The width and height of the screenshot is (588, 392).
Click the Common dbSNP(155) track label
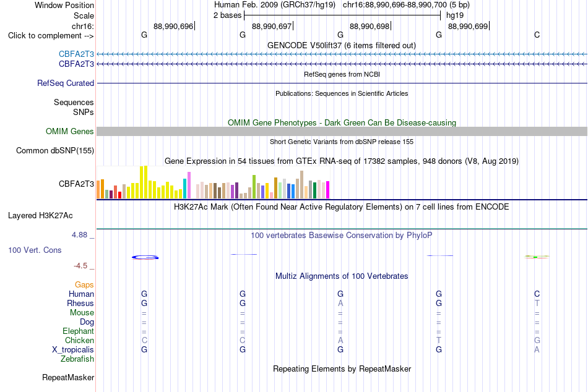click(54, 151)
